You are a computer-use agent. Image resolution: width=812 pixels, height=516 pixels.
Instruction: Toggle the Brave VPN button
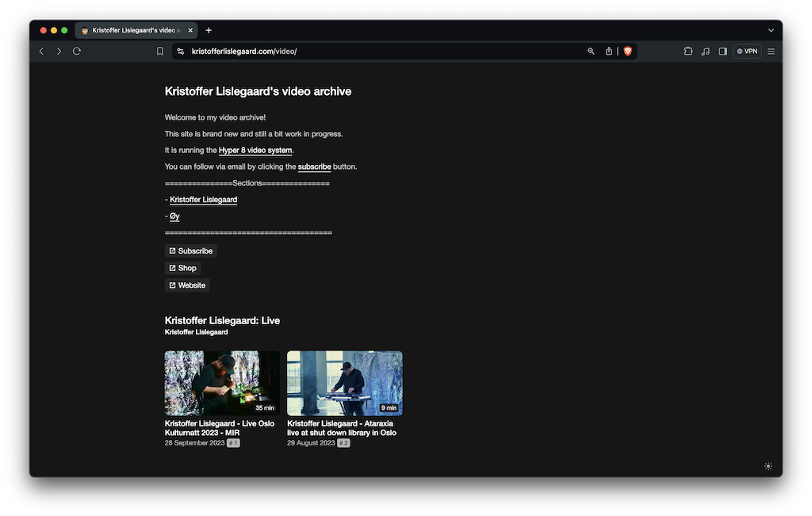tap(747, 51)
